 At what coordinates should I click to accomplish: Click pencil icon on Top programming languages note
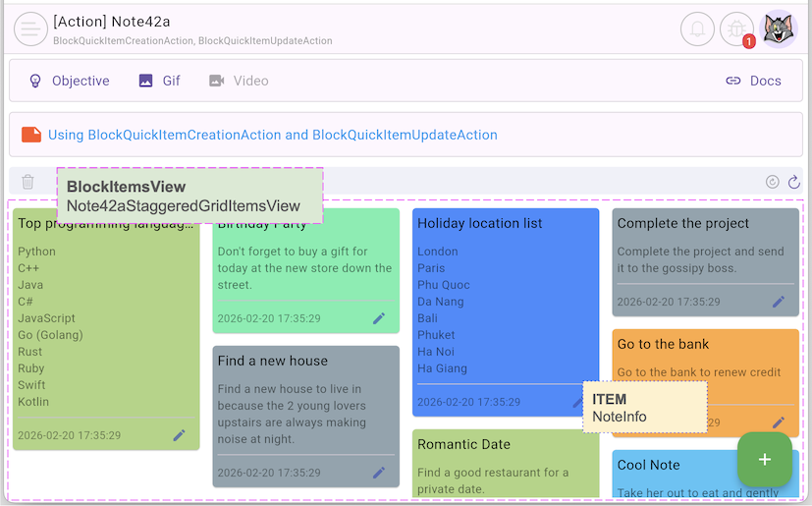(179, 435)
